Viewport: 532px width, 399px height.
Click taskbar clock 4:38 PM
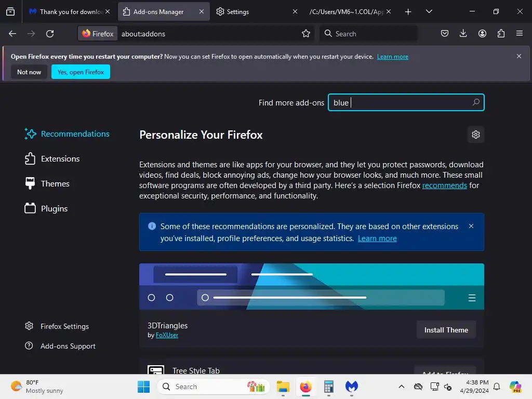point(474,387)
